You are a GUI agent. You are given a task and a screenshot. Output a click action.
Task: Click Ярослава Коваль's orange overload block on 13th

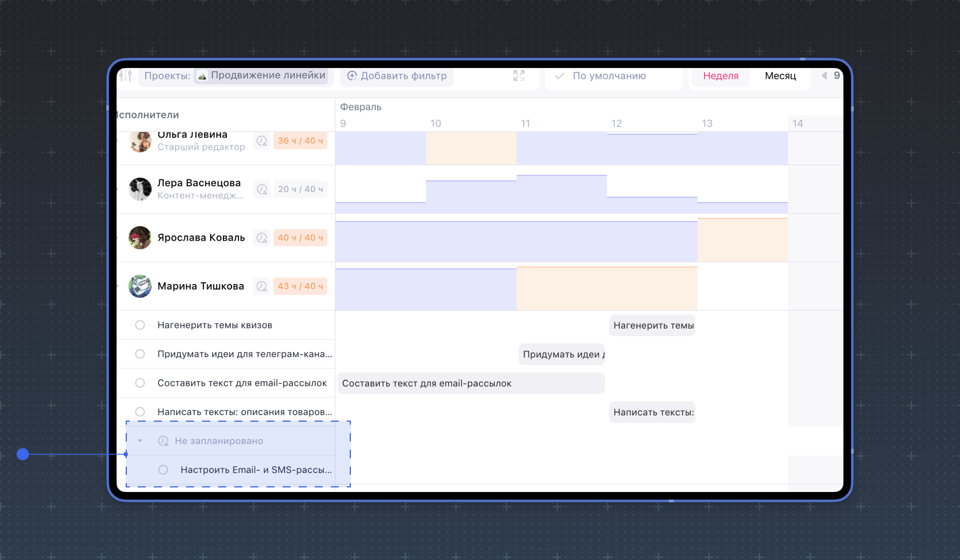click(742, 240)
